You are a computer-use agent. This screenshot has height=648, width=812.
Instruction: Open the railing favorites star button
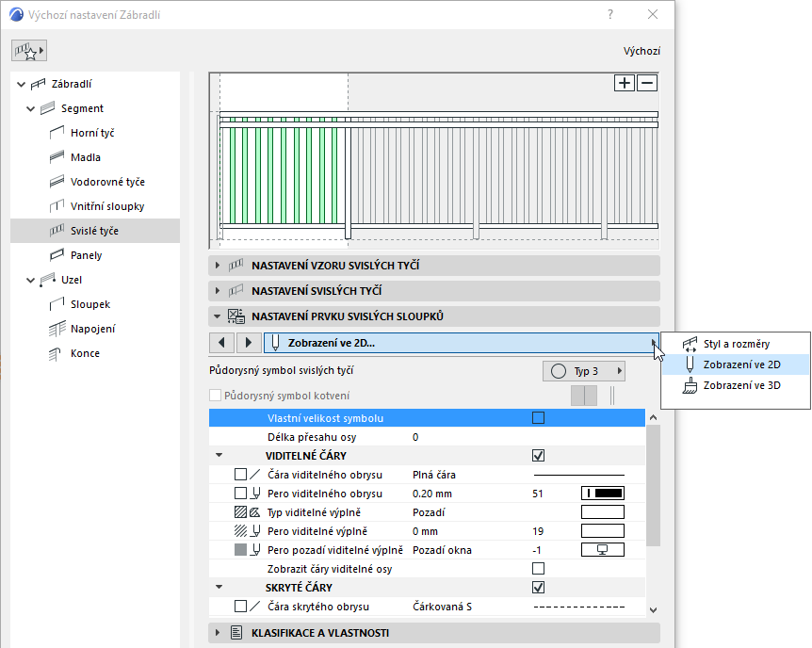pos(29,51)
